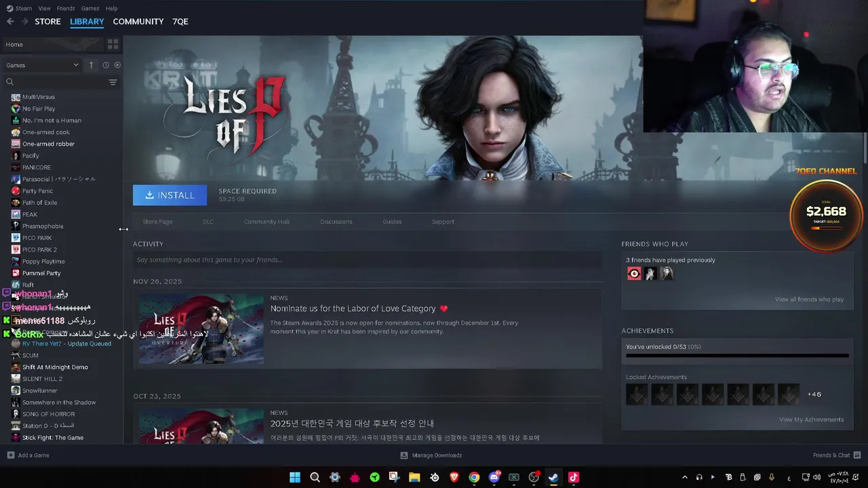The width and height of the screenshot is (868, 488).
Task: Open the Support link
Action: (x=443, y=222)
